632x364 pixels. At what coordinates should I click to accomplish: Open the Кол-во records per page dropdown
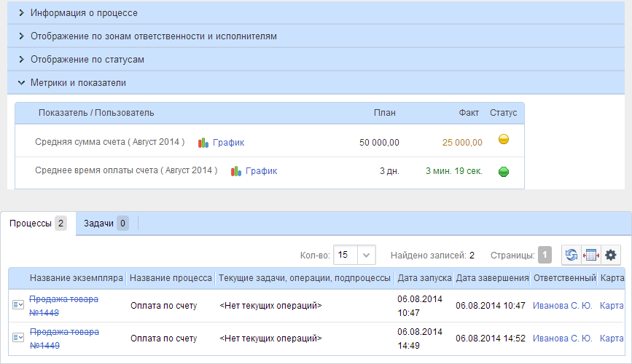pyautogui.click(x=367, y=255)
